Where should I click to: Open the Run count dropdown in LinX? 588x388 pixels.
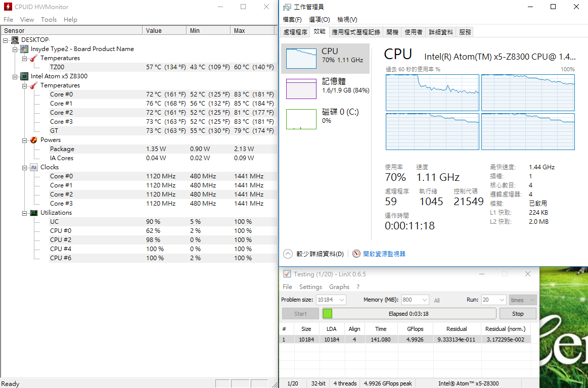(x=502, y=300)
